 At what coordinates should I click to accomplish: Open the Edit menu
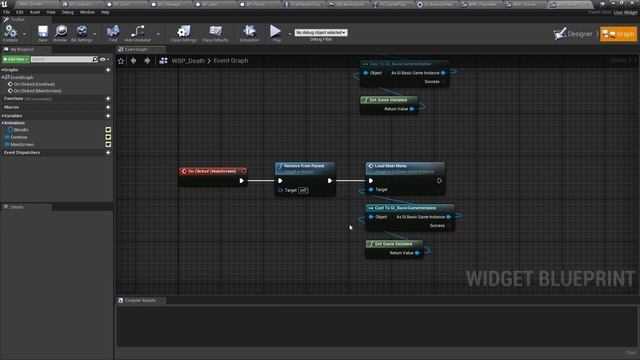pos(20,12)
